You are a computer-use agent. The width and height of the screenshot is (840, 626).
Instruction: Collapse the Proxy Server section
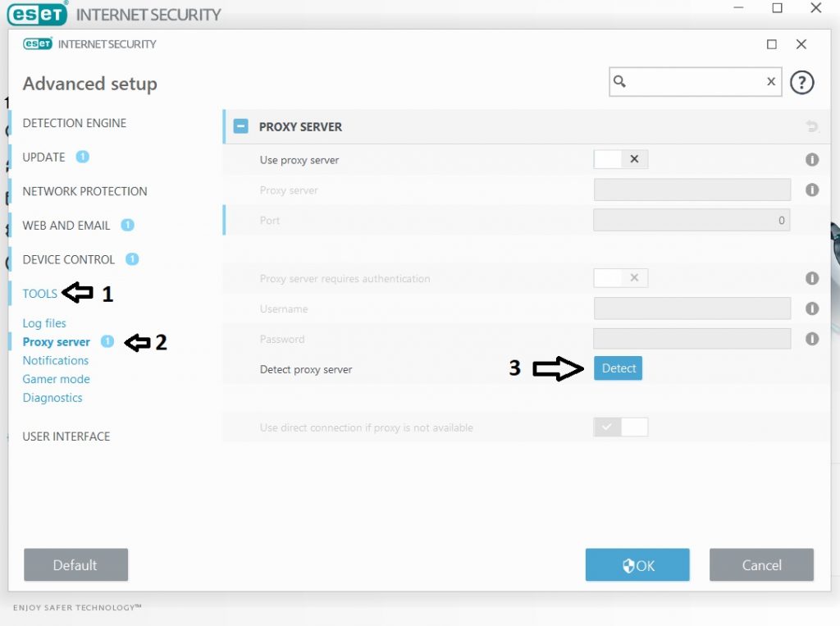[240, 126]
